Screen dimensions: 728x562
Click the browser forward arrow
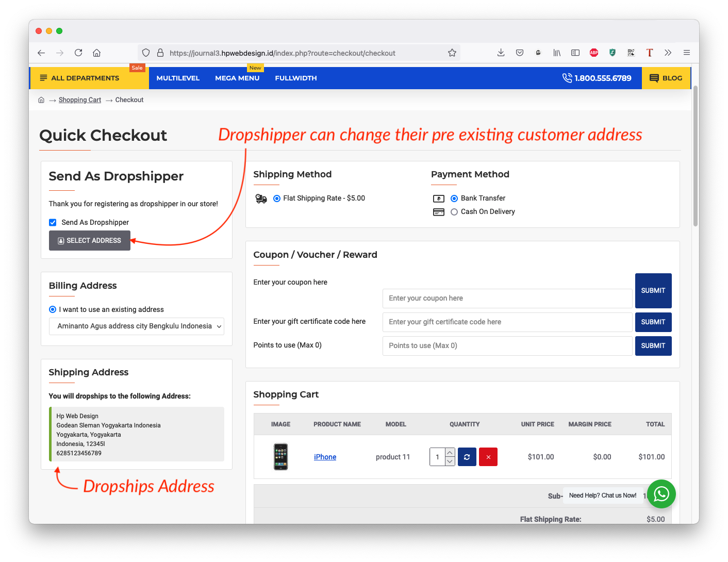coord(60,53)
